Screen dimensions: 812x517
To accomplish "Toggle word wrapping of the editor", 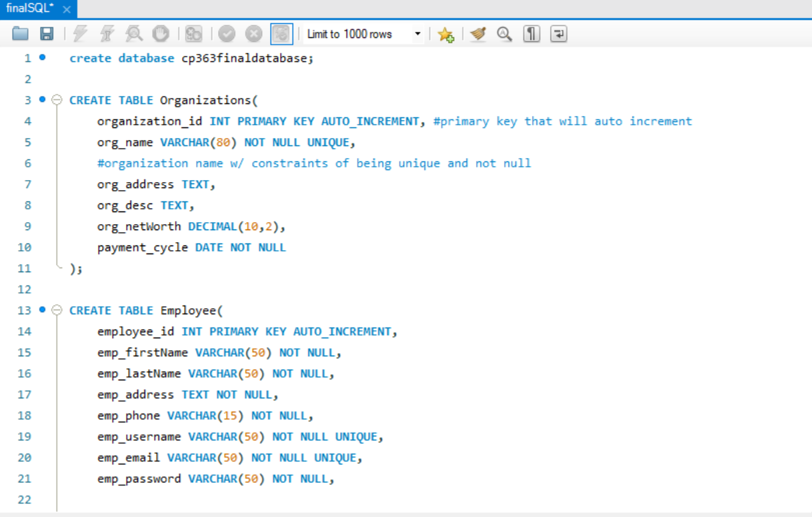I will click(558, 33).
